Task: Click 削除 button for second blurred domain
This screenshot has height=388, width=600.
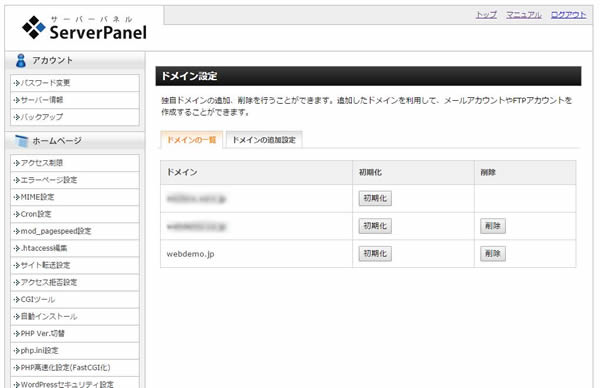Action: click(x=493, y=226)
